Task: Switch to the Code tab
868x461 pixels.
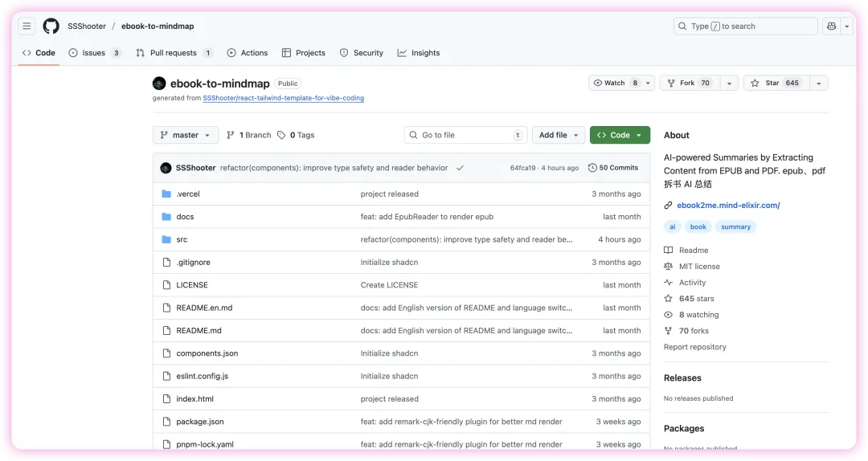Action: 39,52
